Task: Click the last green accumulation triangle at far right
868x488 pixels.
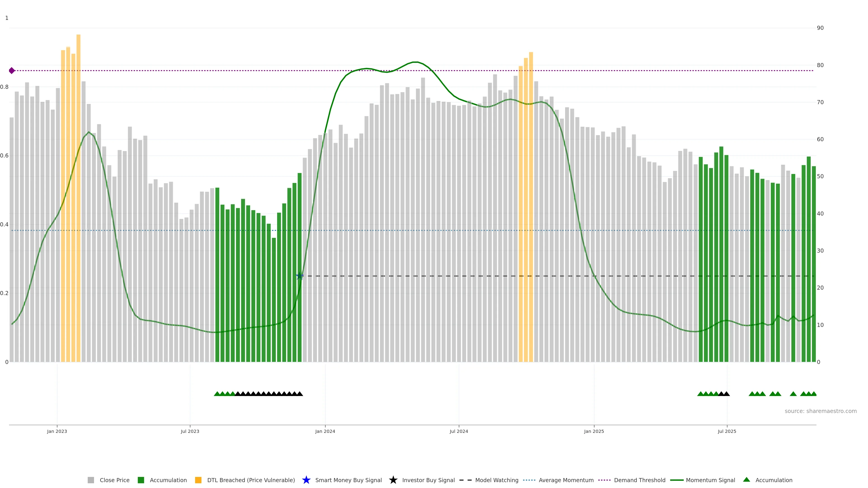Action: coord(814,394)
